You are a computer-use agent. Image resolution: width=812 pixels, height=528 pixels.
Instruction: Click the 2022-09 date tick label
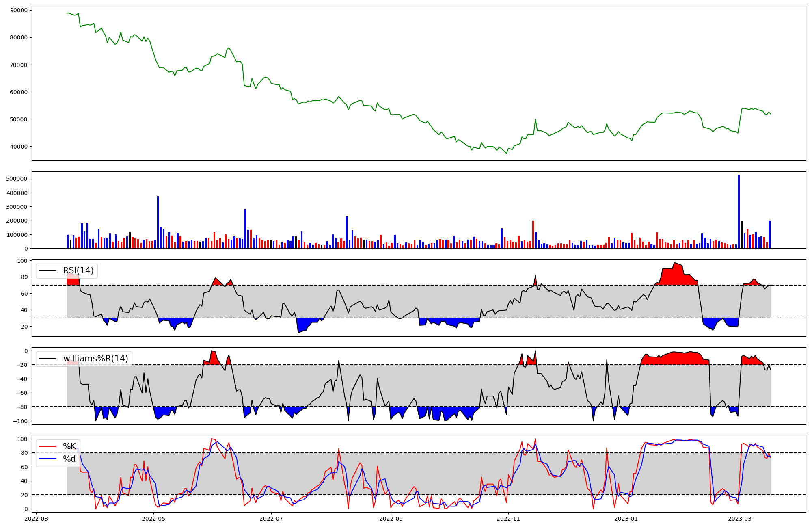[391, 518]
